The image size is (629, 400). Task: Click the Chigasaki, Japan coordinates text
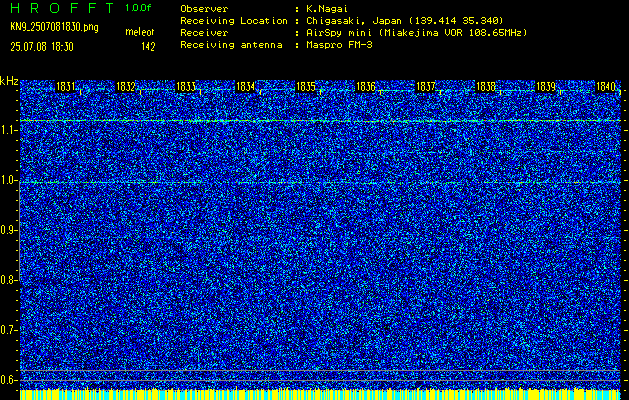tap(405, 21)
